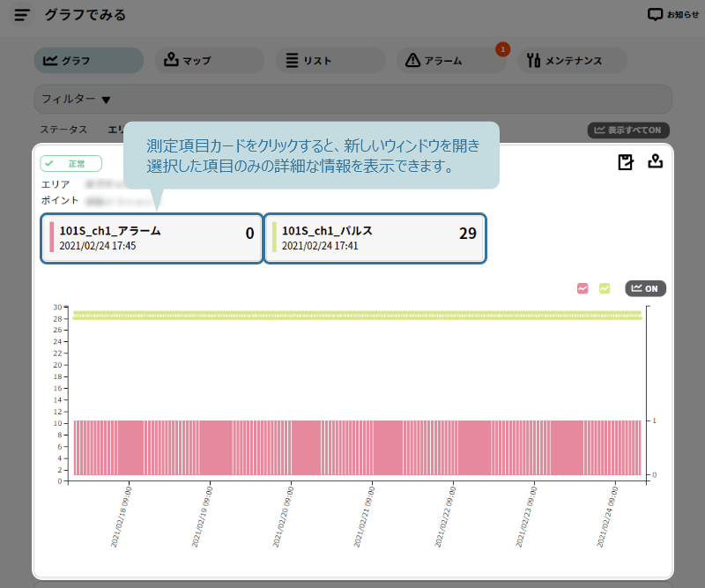
Task: Switch to the マップ tab
Action: click(210, 60)
